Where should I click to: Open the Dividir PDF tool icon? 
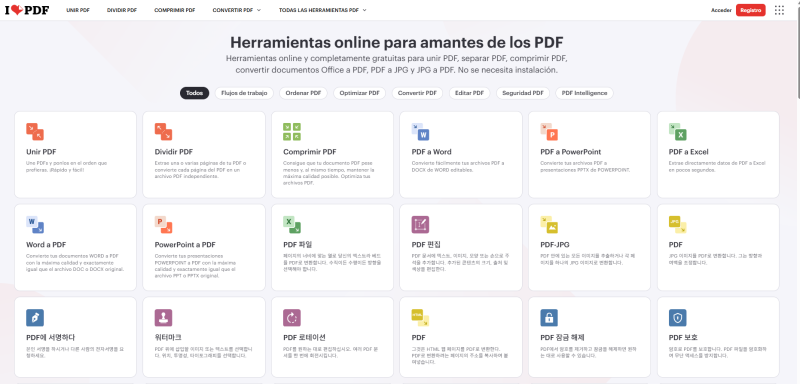(163, 132)
